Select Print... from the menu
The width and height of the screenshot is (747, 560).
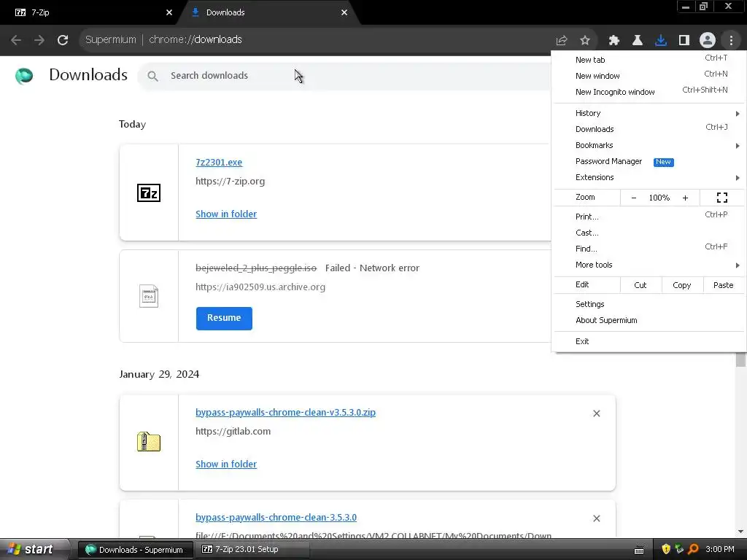tap(649, 217)
